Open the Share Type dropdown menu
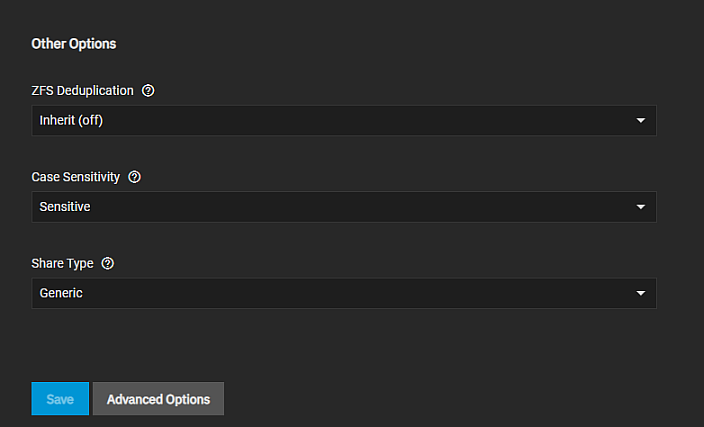This screenshot has height=427, width=704. point(343,293)
